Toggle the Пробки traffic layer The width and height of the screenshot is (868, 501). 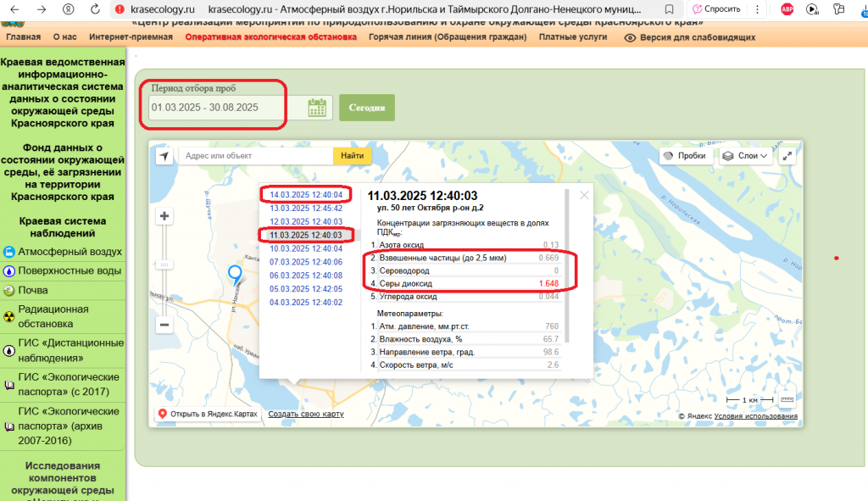[685, 156]
